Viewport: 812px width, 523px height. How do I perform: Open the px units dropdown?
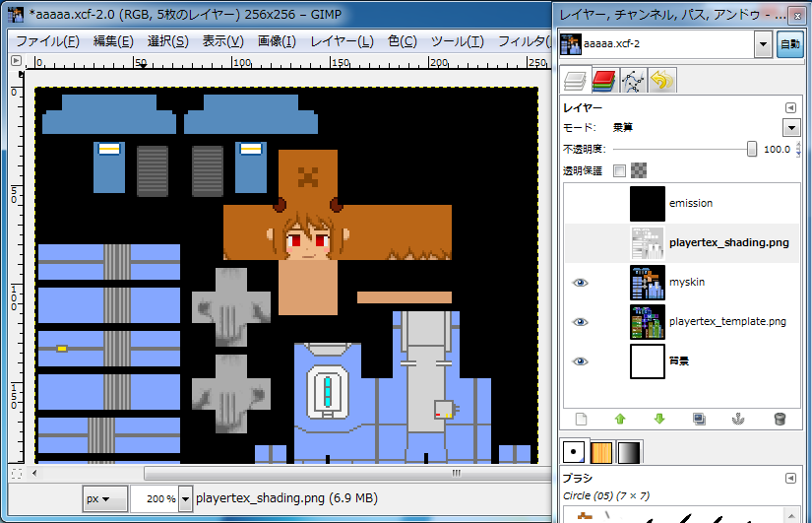coord(104,498)
